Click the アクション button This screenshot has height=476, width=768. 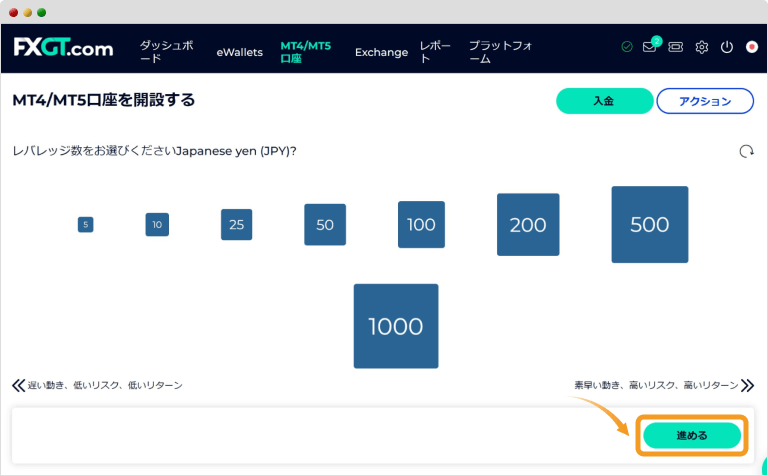click(x=705, y=101)
